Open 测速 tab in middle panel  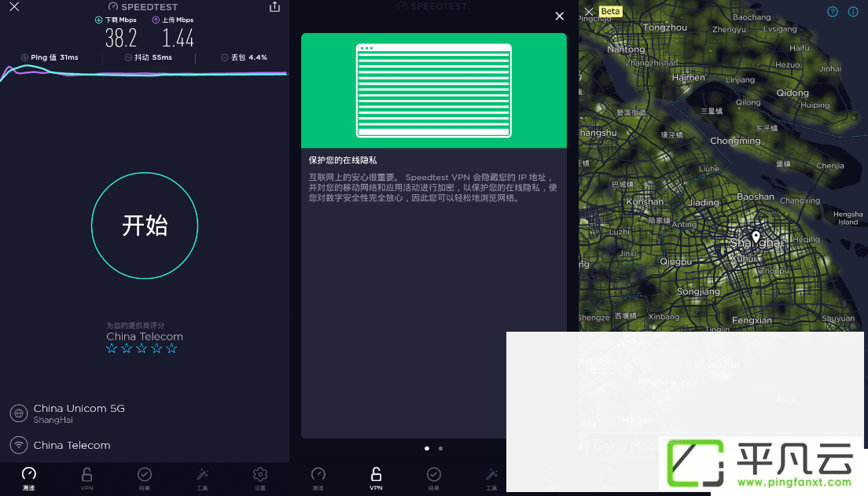tap(318, 479)
